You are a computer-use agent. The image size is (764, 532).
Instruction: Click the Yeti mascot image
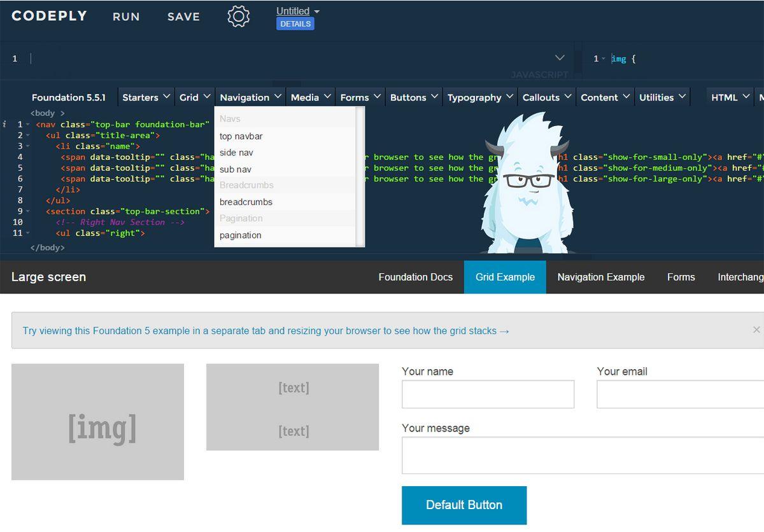click(528, 183)
